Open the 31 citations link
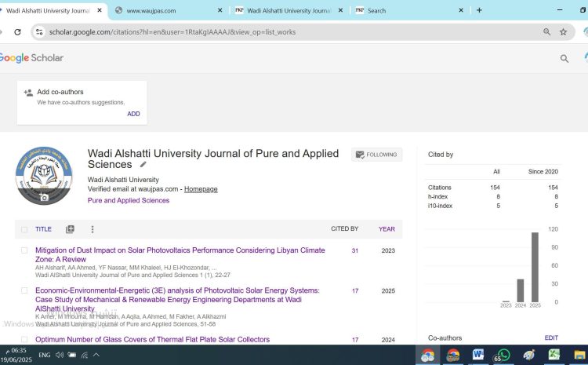The width and height of the screenshot is (588, 365). click(x=354, y=250)
